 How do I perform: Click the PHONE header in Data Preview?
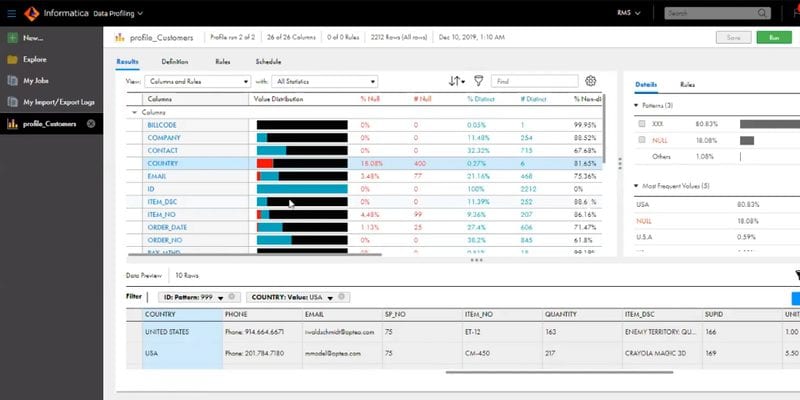pyautogui.click(x=236, y=315)
